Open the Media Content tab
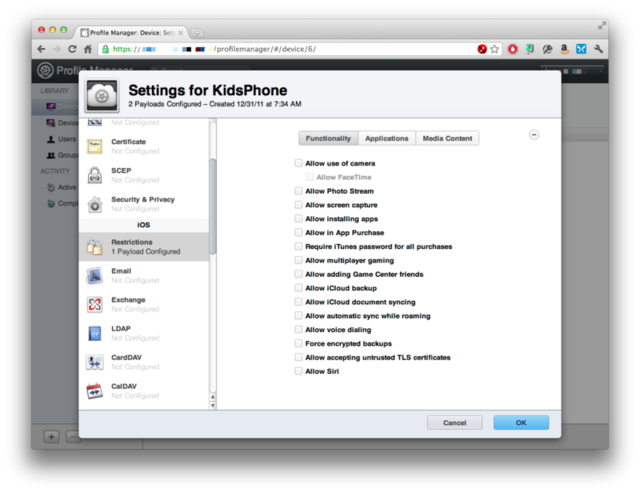Image resolution: width=640 pixels, height=493 pixels. point(447,138)
